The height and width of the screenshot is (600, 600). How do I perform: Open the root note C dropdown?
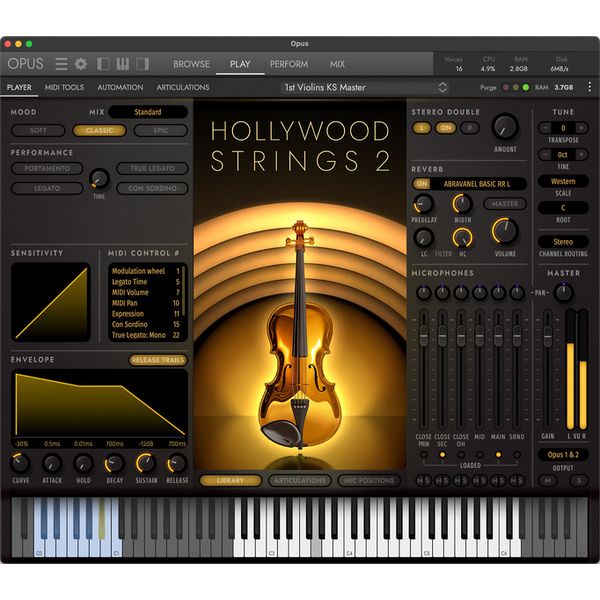(x=563, y=208)
